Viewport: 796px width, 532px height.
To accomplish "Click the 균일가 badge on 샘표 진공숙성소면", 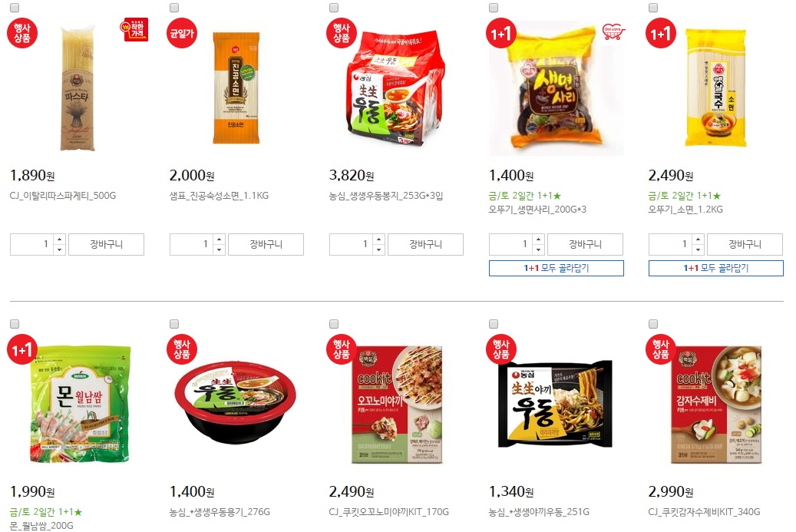I will [x=182, y=33].
